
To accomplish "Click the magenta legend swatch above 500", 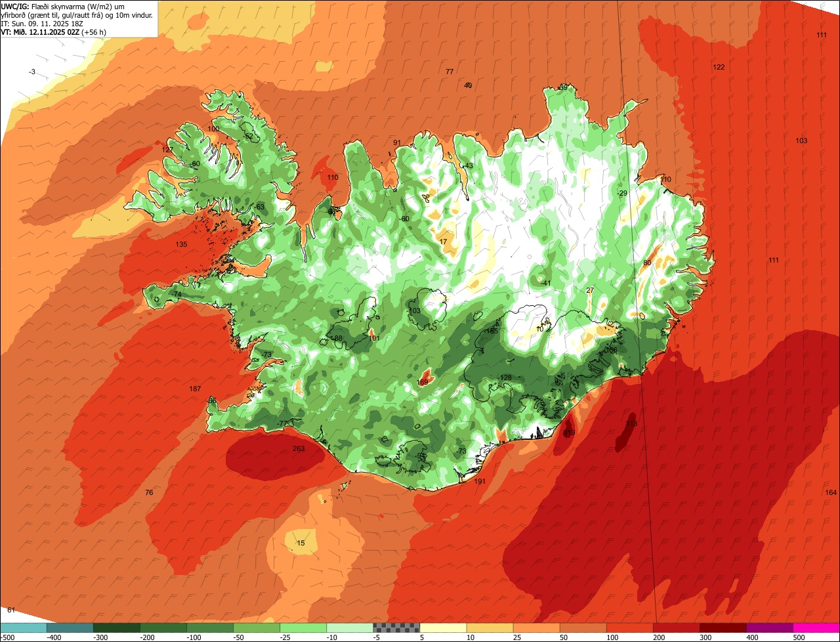I will [x=816, y=628].
